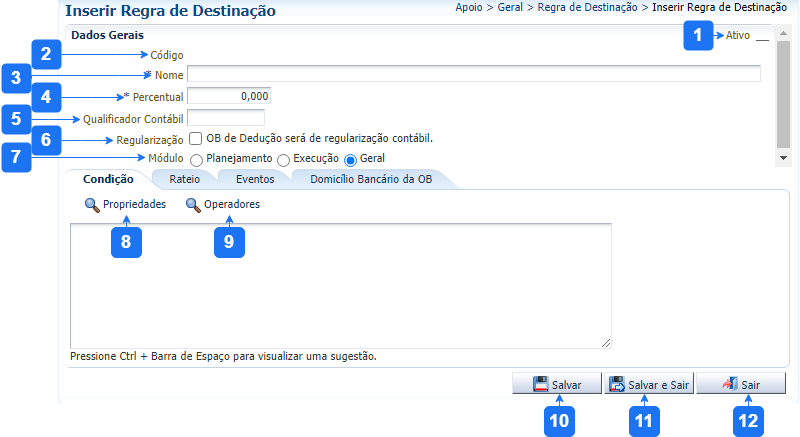Click the Salvar e Sair disk icon
This screenshot has width=800, height=437.
617,384
